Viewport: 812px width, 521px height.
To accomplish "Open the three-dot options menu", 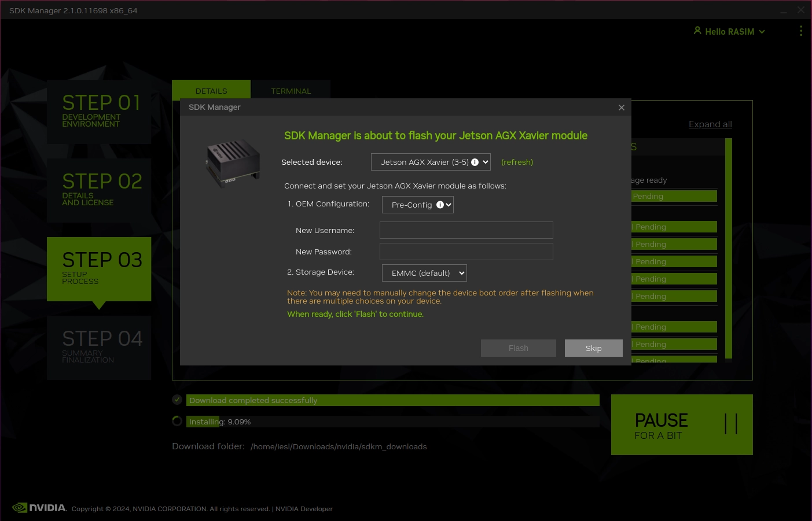I will coord(800,31).
